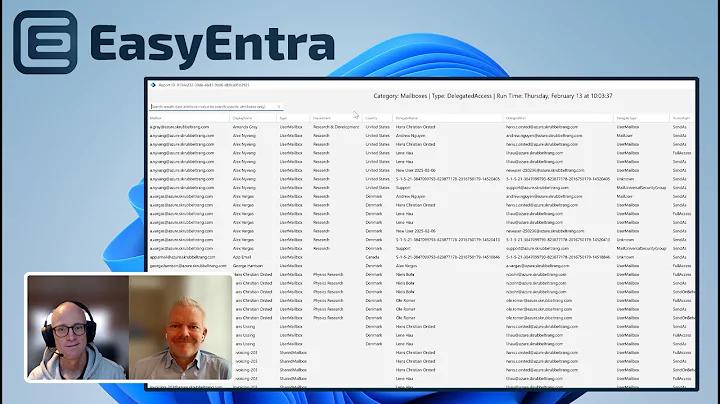Screen dimensions: 720x404
Task: Click the georgeharrison mailbox address cell
Action: (188, 266)
